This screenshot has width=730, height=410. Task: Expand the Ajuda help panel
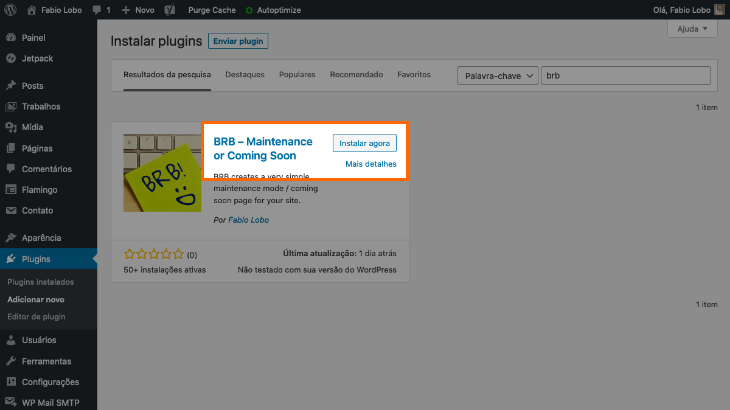pos(692,29)
